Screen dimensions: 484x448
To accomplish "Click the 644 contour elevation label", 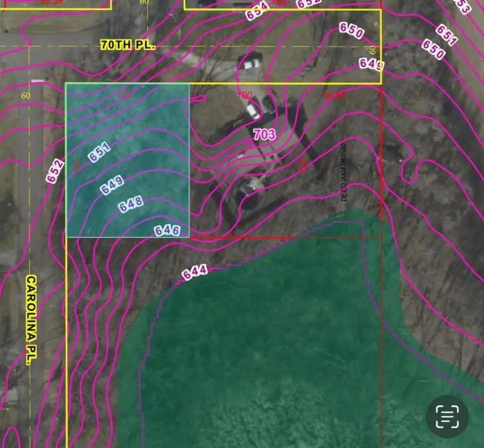I will 195,272.
